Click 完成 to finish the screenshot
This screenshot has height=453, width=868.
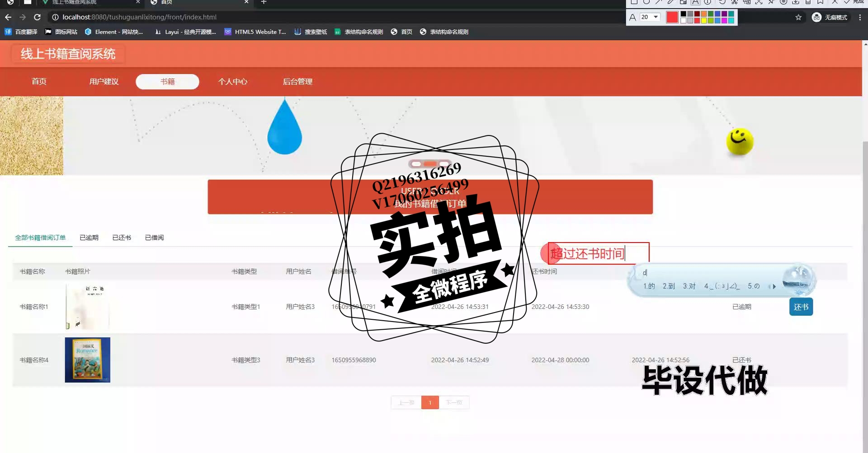854,2
